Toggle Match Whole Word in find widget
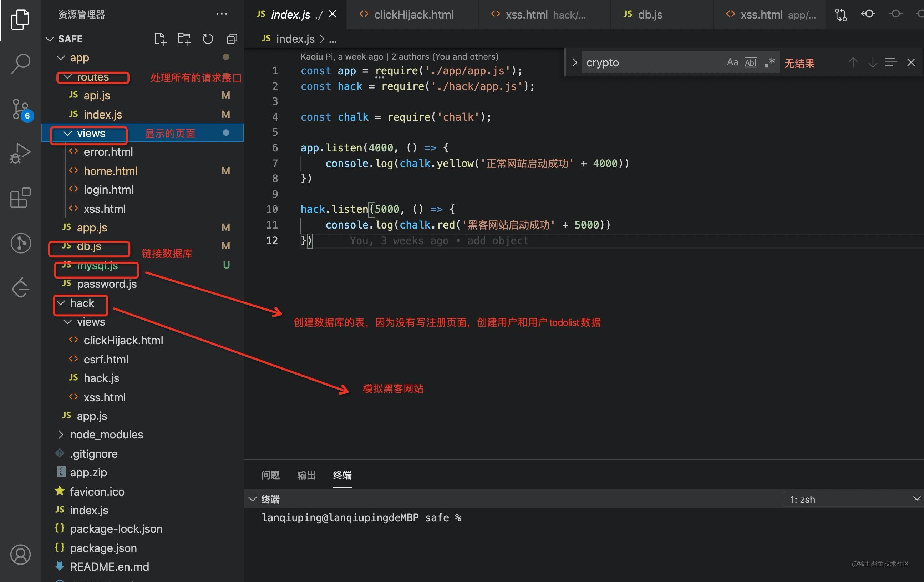Viewport: 924px width, 582px height. point(751,62)
